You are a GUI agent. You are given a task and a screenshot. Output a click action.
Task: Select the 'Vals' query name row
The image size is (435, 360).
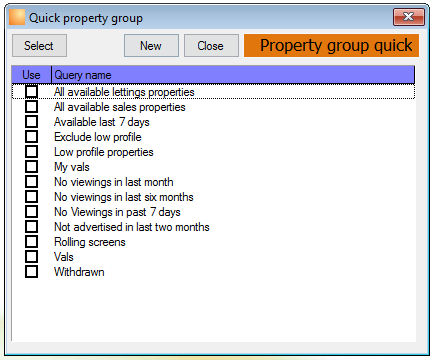pyautogui.click(x=213, y=257)
